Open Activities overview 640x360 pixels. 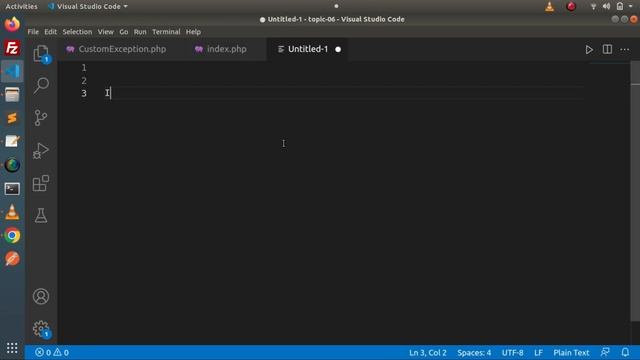[21, 6]
